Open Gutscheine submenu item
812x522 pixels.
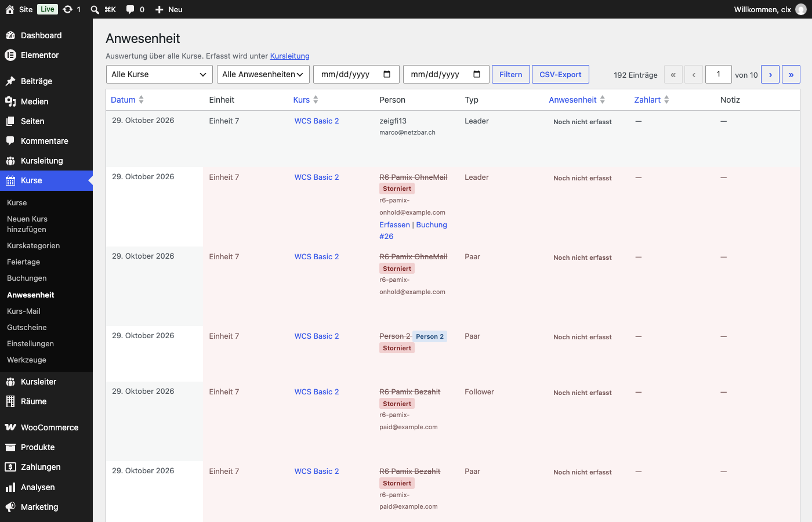[27, 328]
